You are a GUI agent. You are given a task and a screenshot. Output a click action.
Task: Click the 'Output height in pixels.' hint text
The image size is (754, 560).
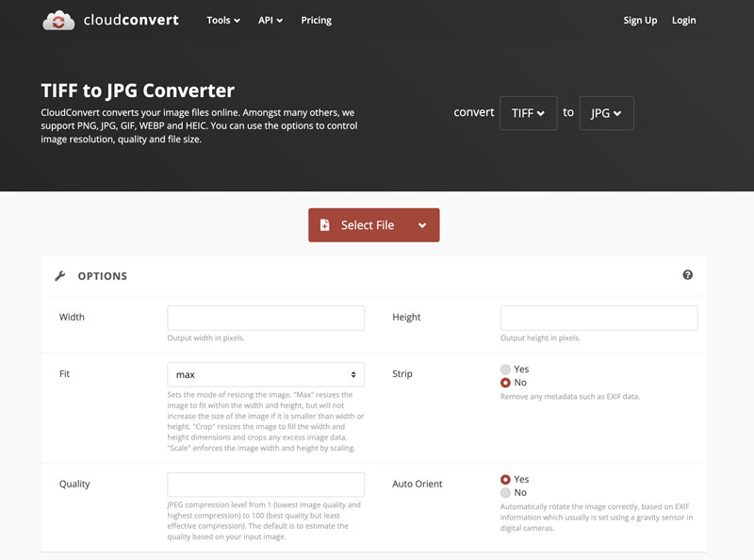[540, 338]
